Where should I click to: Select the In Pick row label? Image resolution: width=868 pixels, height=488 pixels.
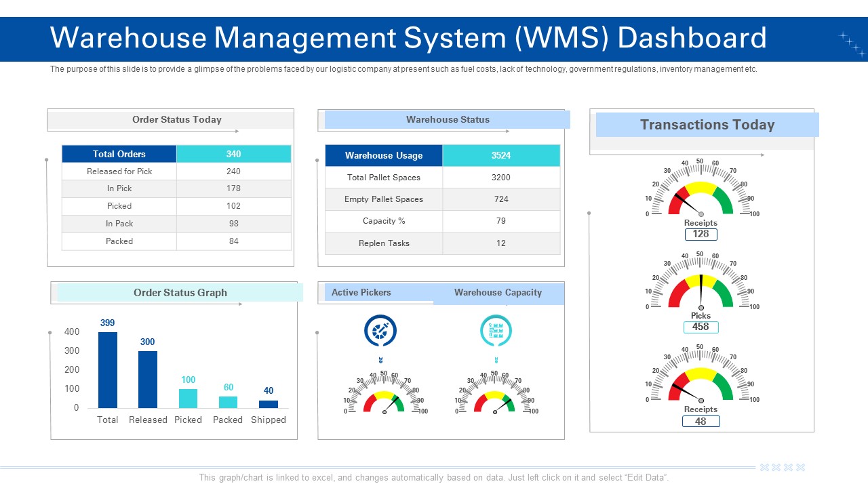coord(119,188)
